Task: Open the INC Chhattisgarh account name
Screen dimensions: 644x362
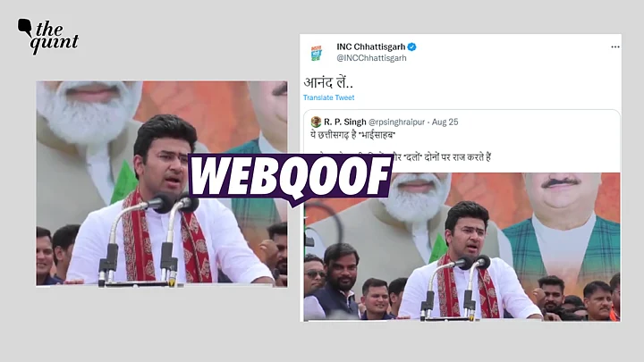Action: tap(371, 46)
